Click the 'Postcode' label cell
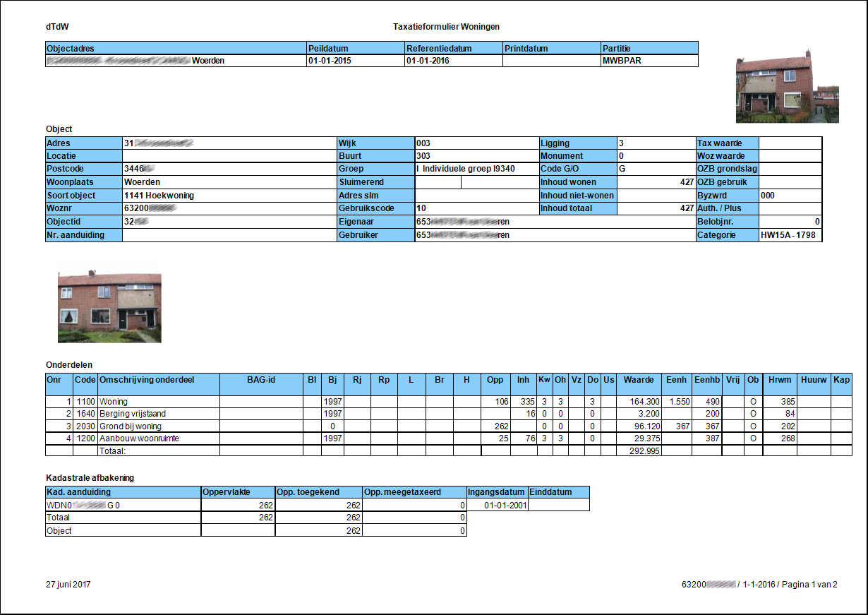The height and width of the screenshot is (615, 868). click(83, 169)
